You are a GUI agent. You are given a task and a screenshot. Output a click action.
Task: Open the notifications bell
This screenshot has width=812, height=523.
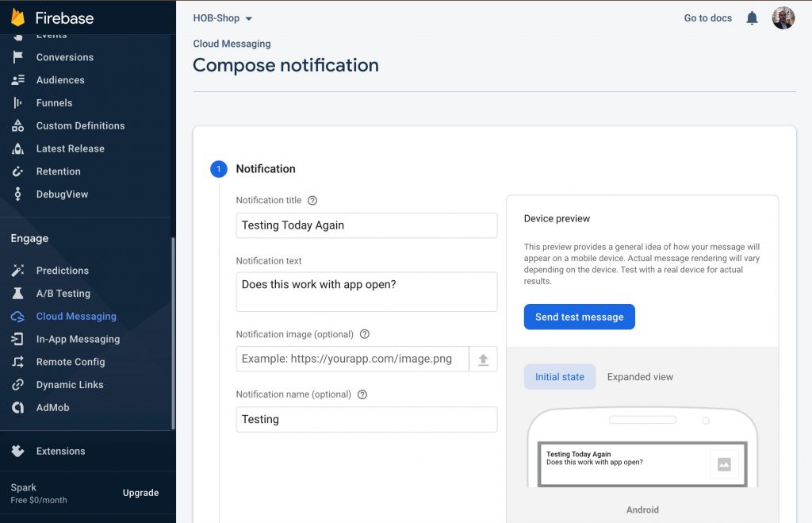[752, 18]
